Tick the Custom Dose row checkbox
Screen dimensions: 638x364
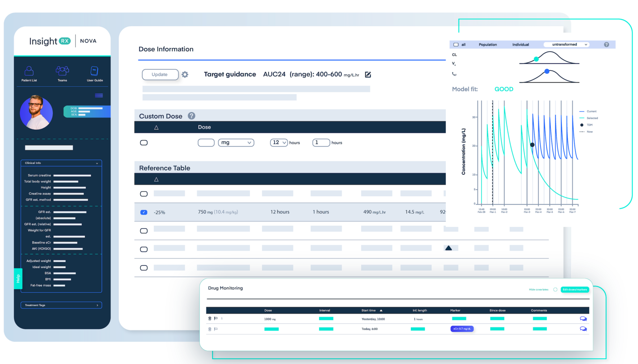coord(143,143)
